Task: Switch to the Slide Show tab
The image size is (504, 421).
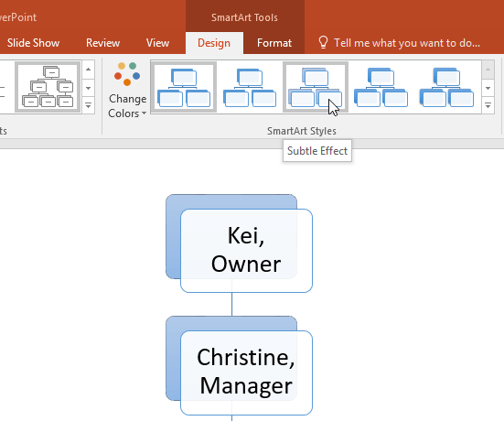Action: pos(34,43)
